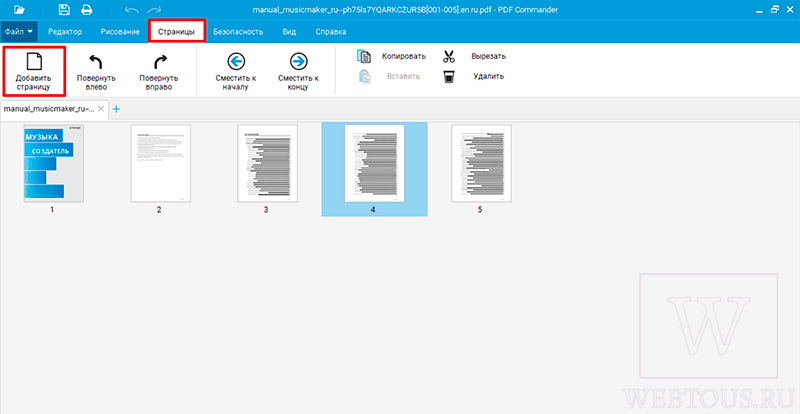Click the Удалить trash bin icon
This screenshot has width=800, height=414.
coord(448,77)
